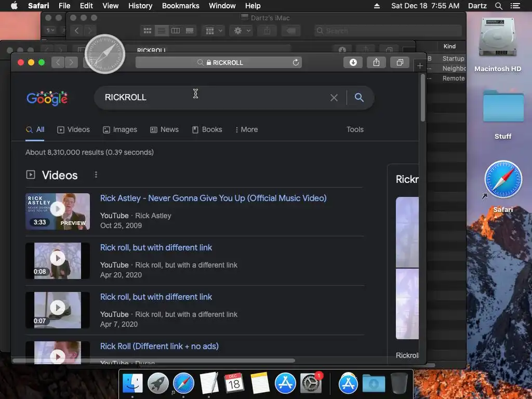Open the Downloads folder in Dock
The width and height of the screenshot is (532, 399).
point(374,383)
